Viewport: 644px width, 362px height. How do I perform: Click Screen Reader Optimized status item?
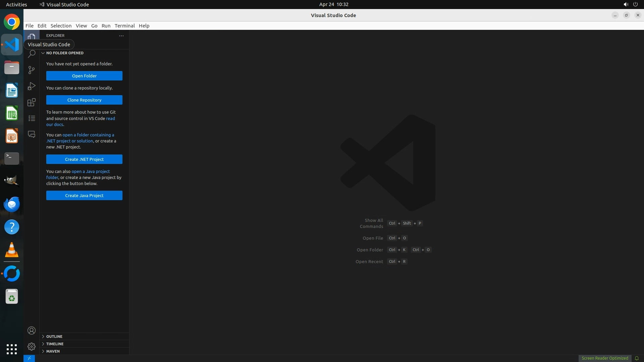(x=605, y=358)
